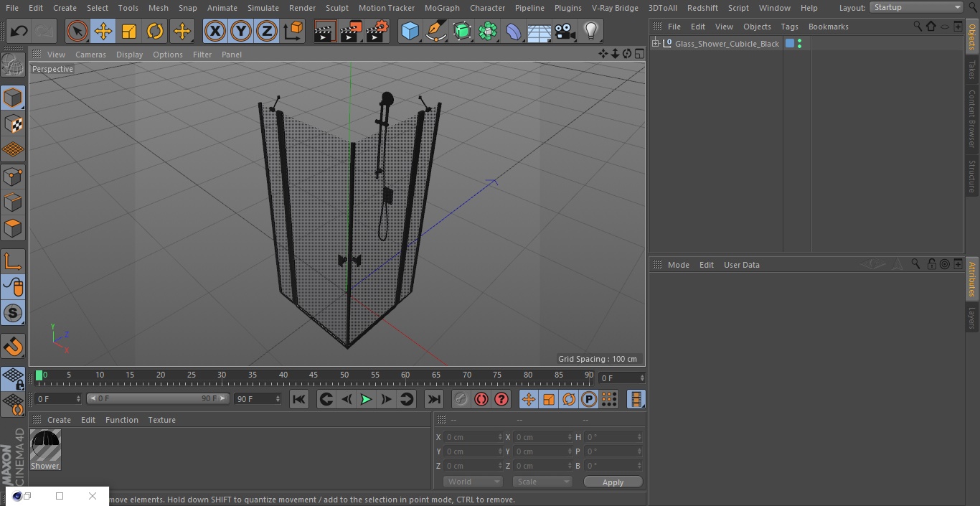Click the lock icon in the Attributes panel
The height and width of the screenshot is (506, 980).
(x=931, y=264)
